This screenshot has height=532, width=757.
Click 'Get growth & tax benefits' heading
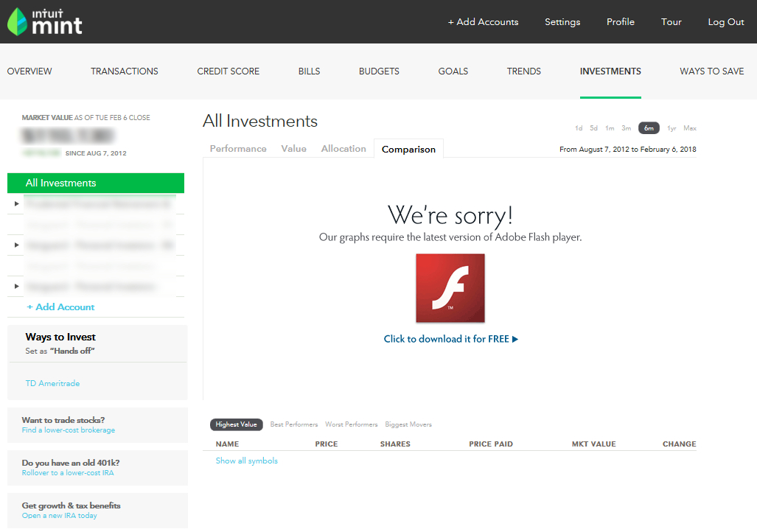[x=71, y=505]
